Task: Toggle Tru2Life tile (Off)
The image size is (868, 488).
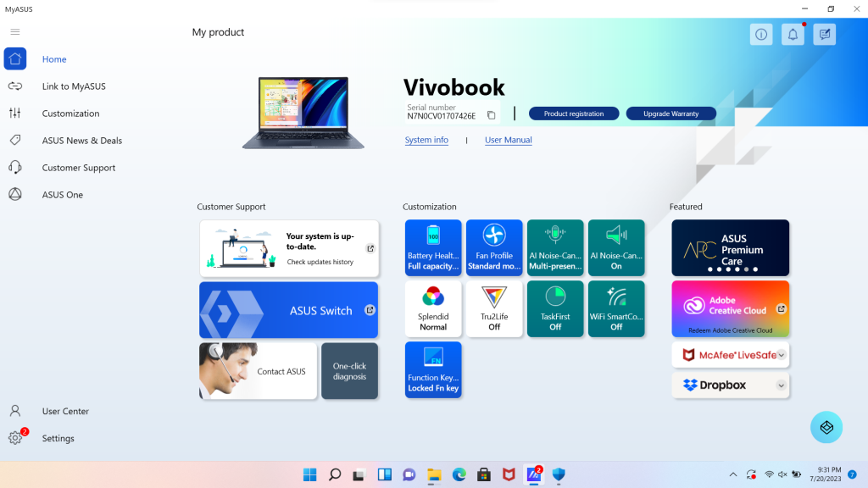Action: [x=494, y=308]
